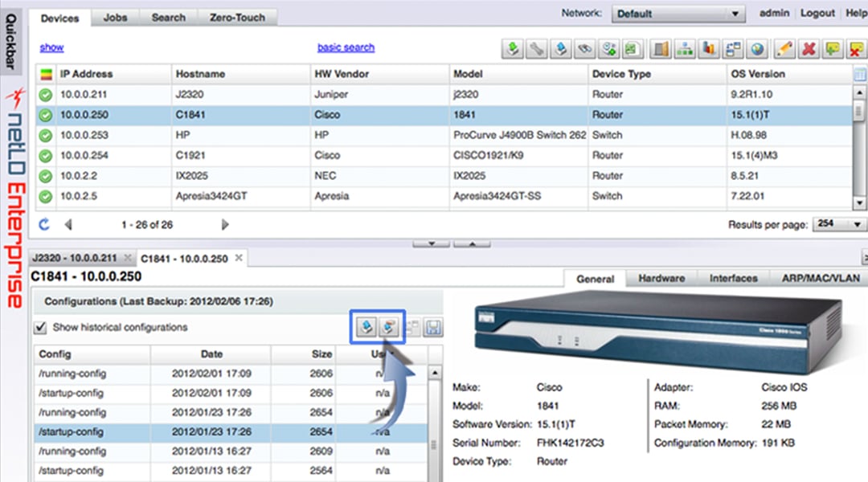Click the Logout link
The width and height of the screenshot is (868, 482).
click(x=817, y=14)
